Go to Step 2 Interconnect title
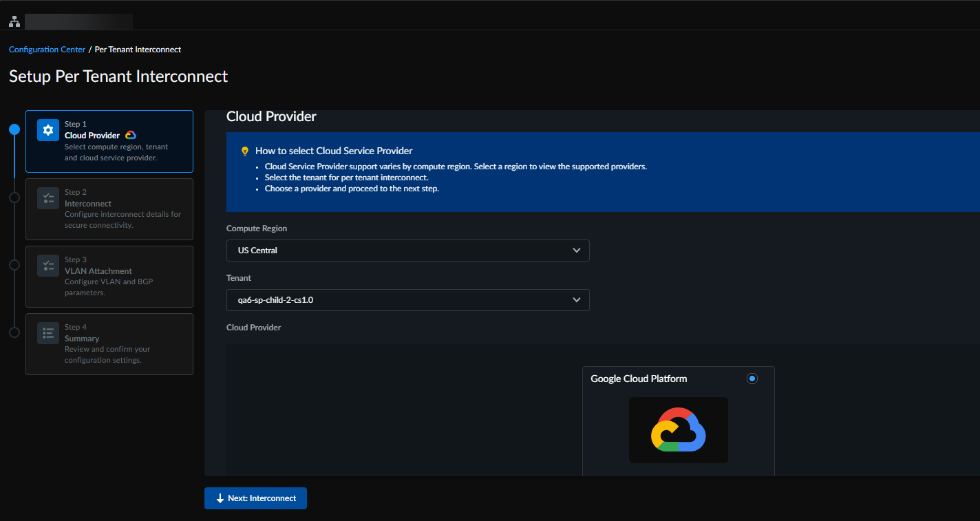This screenshot has width=980, height=521. coord(88,204)
